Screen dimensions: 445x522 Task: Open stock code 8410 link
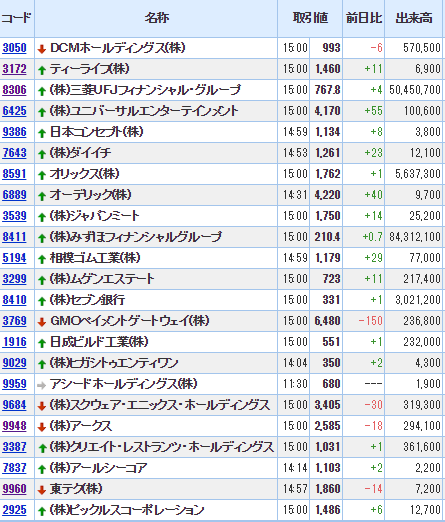click(x=14, y=300)
